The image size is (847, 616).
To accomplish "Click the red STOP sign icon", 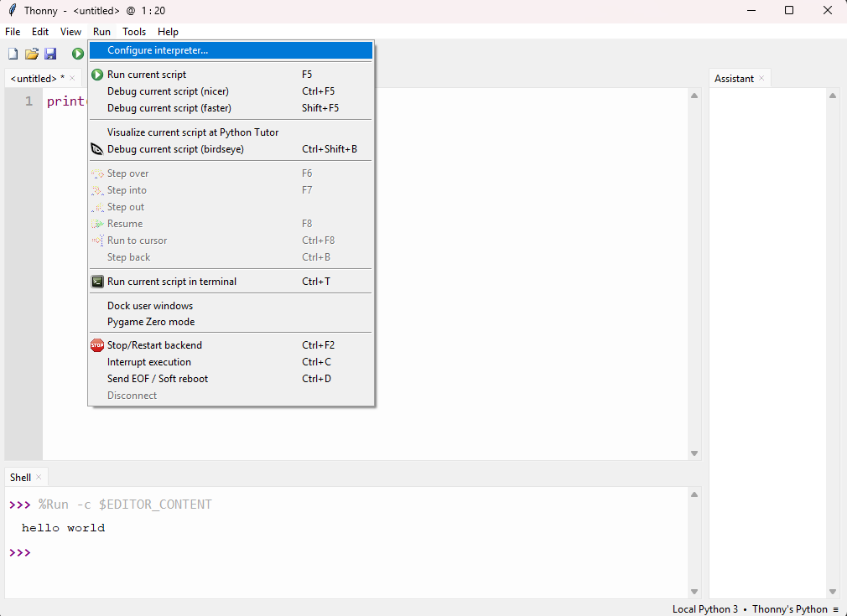I will [x=97, y=345].
